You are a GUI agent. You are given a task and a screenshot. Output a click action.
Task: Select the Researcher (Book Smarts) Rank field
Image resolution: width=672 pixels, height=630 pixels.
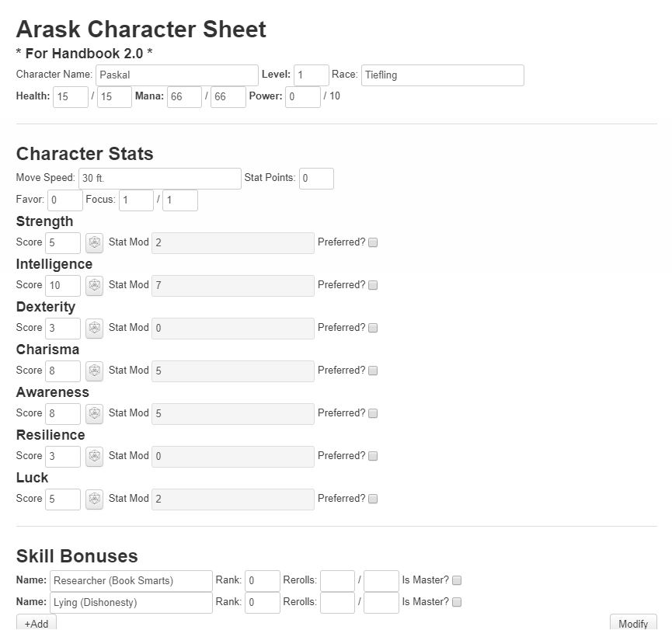tap(263, 581)
